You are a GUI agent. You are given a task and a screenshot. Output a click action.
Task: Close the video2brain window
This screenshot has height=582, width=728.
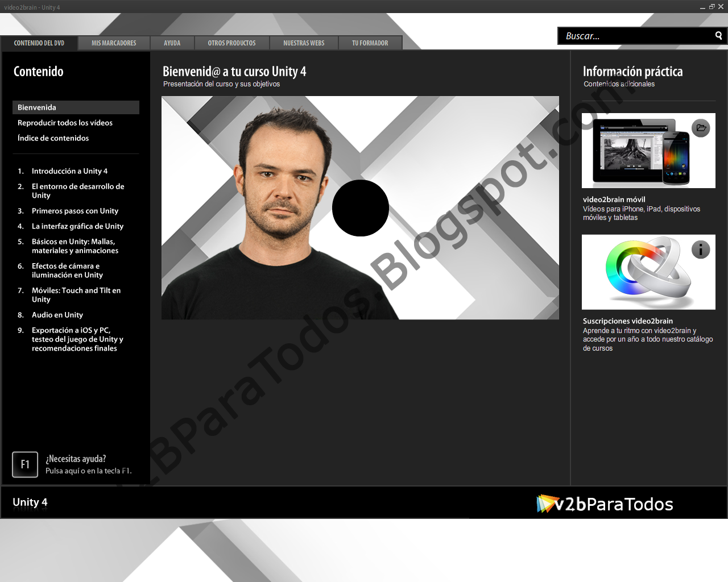pos(721,7)
